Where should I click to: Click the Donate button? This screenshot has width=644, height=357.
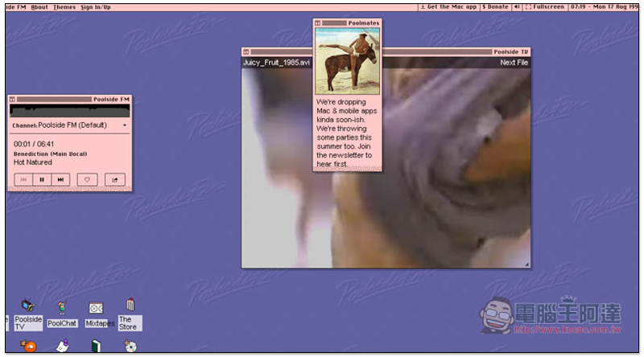point(495,7)
